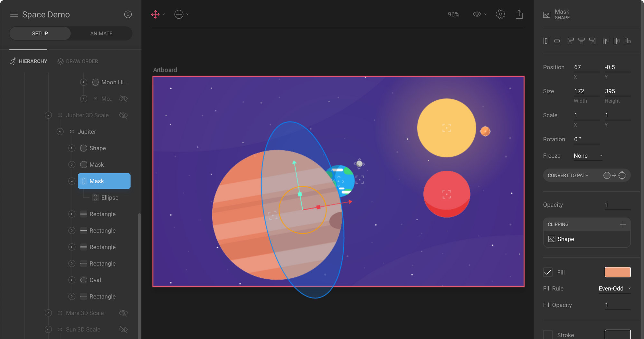The image size is (644, 339).
Task: Align selection to top edge
Action: (x=606, y=41)
